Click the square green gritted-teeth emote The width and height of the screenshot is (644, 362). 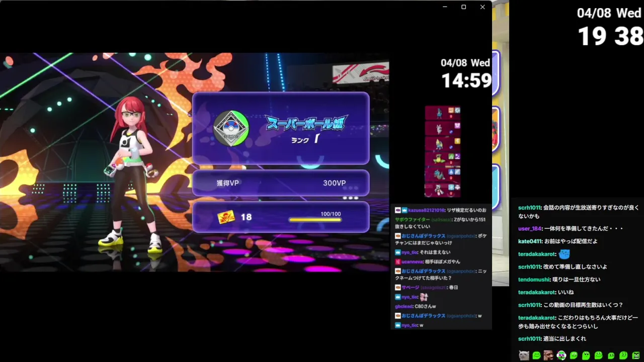636,355
